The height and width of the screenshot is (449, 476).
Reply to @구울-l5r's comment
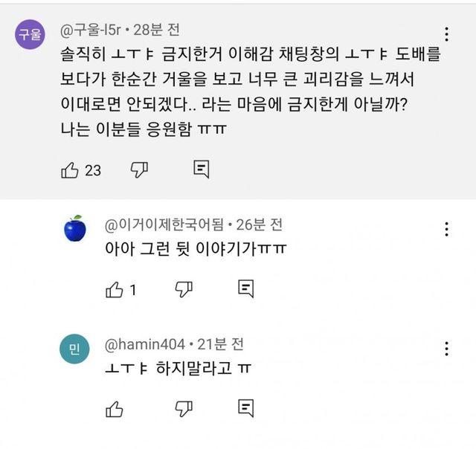pos(200,170)
